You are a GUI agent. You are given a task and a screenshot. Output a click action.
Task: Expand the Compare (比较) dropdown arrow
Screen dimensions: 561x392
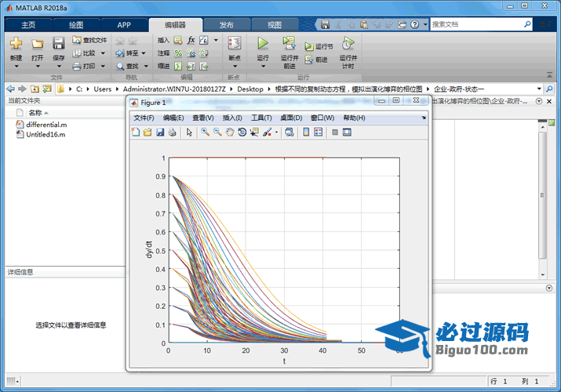click(x=102, y=53)
